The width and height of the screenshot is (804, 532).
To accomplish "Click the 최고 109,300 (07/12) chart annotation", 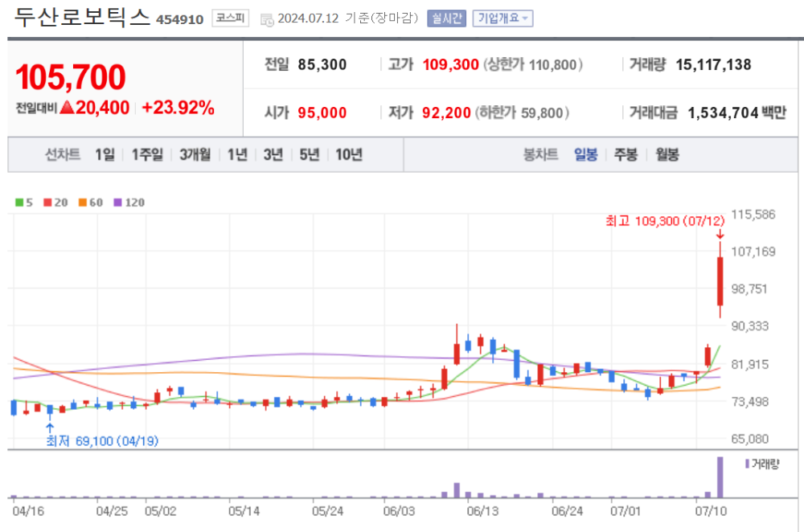I will [665, 221].
